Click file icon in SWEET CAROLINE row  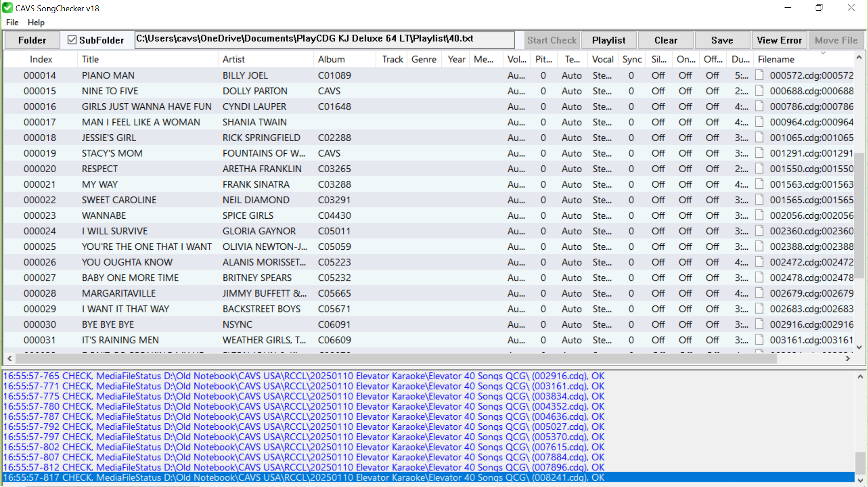pos(759,200)
